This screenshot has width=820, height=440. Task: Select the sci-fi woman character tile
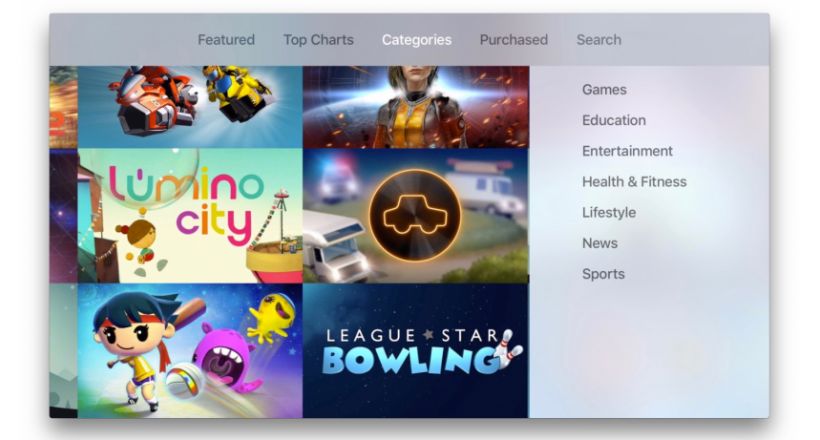coord(416,107)
